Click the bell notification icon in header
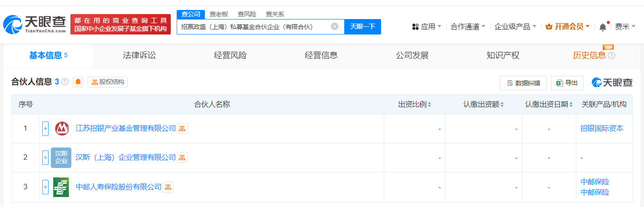 [603, 27]
